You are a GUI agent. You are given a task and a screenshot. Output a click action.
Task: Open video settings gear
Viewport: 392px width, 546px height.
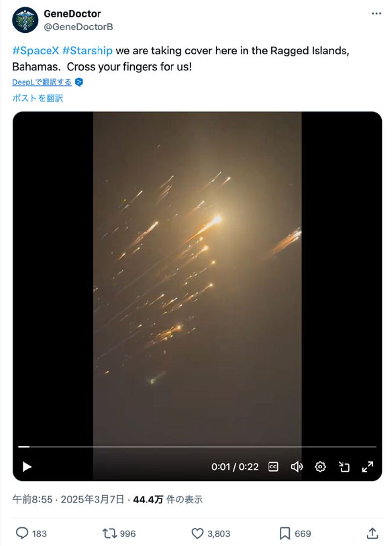[320, 467]
